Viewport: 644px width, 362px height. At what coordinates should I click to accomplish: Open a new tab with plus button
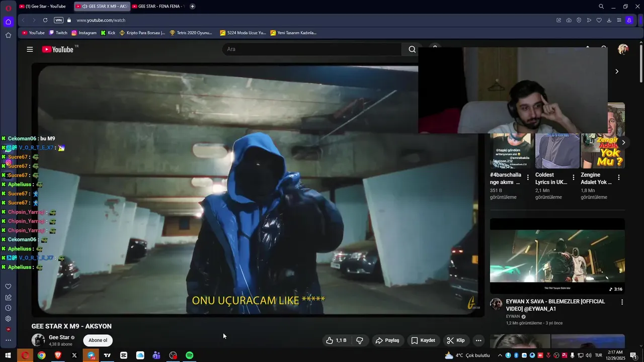tap(193, 7)
